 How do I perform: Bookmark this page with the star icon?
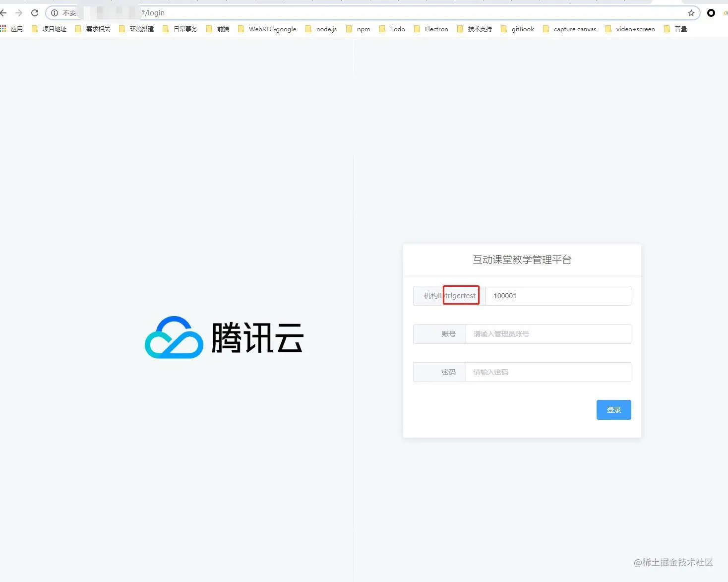point(691,13)
